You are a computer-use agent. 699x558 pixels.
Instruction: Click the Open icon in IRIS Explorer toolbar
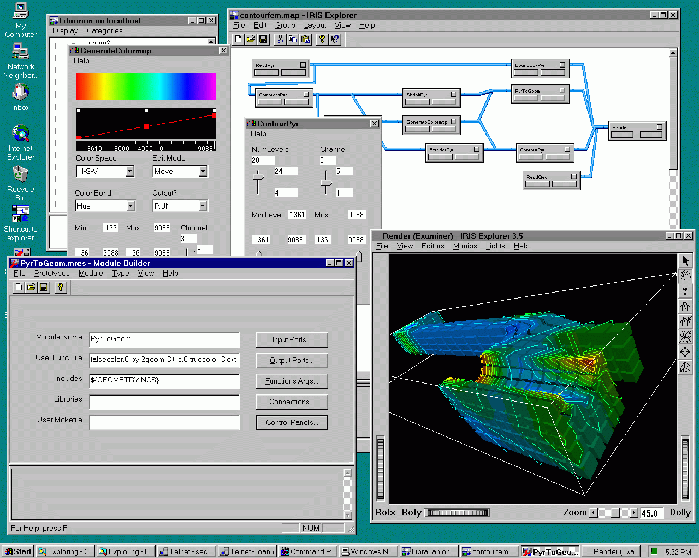(250, 39)
